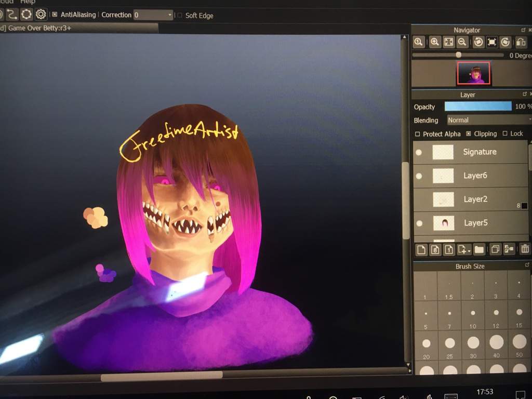The width and height of the screenshot is (532, 399).
Task: Select the curve snap icon in top toolbar
Action: tap(12, 15)
